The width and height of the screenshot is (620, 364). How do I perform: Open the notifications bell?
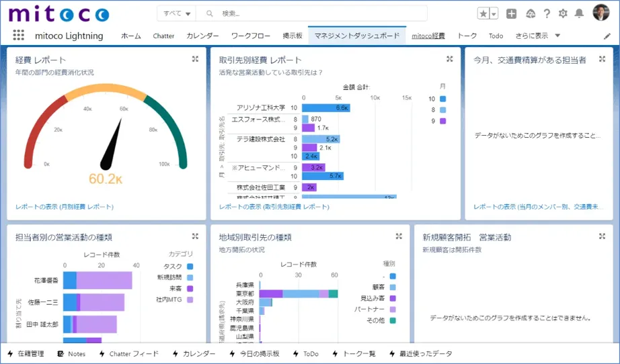[x=579, y=13]
